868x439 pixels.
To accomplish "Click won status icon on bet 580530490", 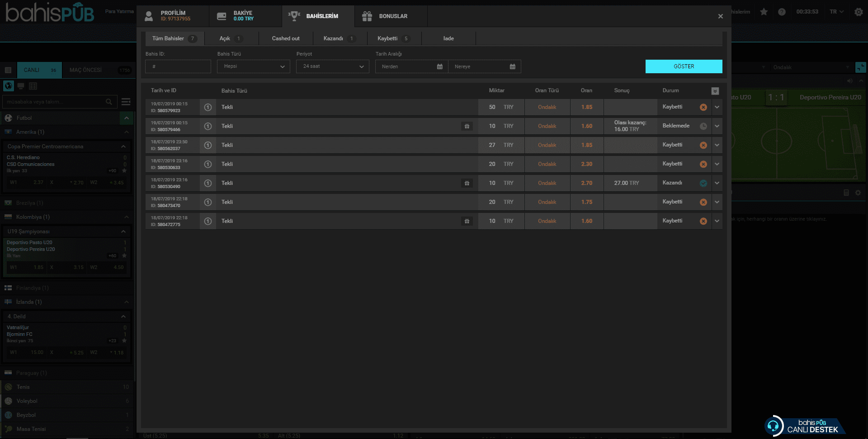I will pos(703,183).
